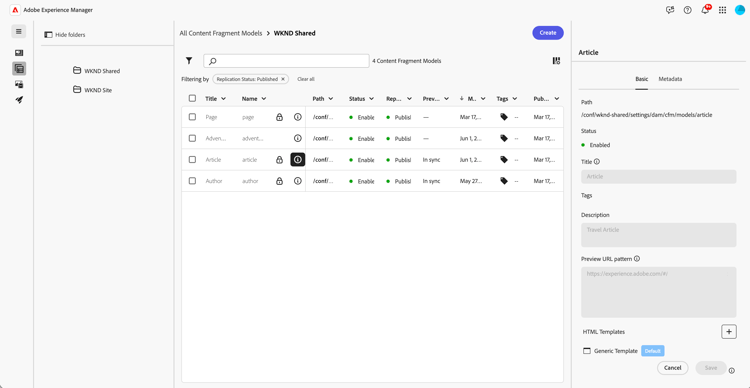This screenshot has height=388, width=750.
Task: Click the info icon beside the Save button
Action: click(x=731, y=370)
